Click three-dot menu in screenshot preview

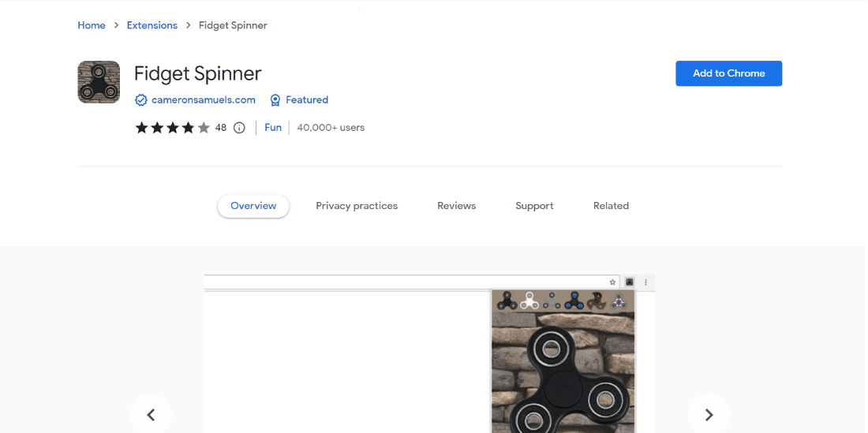coord(645,282)
